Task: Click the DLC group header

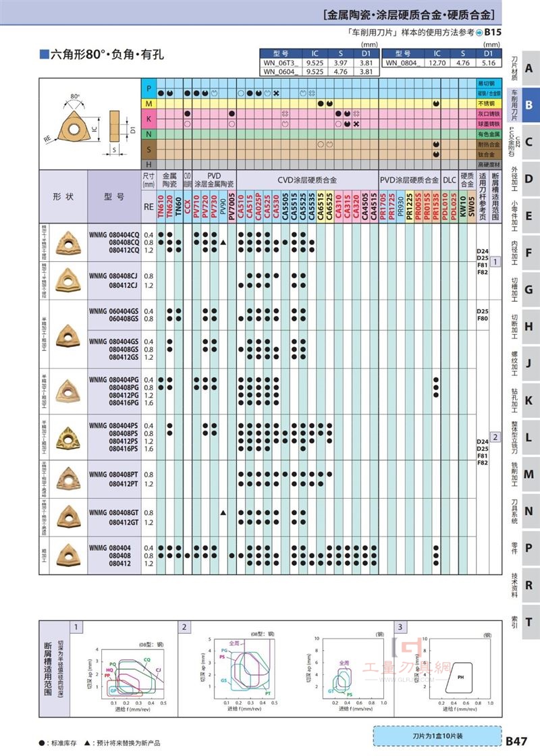Action: [450, 180]
